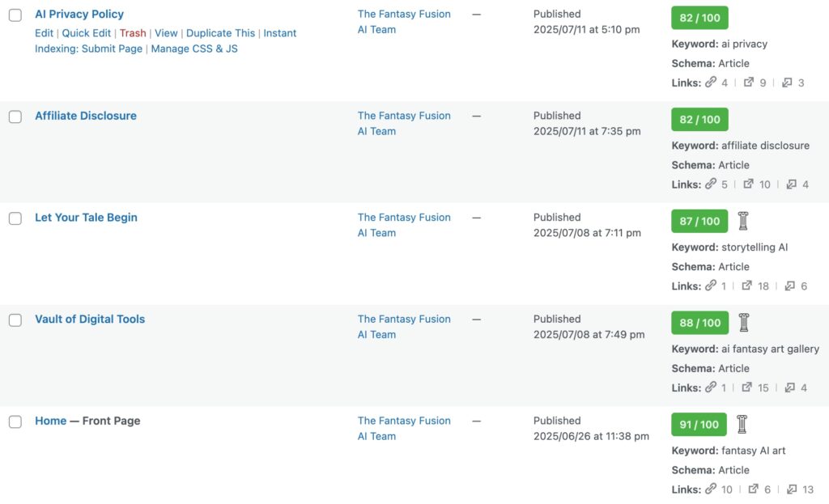This screenshot has height=504, width=829.
Task: Click the internal links icon for Vault of Digital Tools
Action: (711, 388)
